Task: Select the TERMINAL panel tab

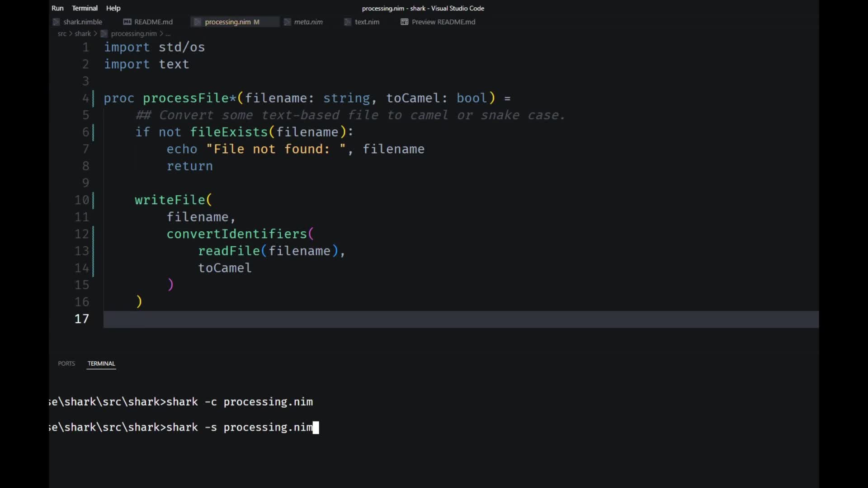Action: click(101, 363)
